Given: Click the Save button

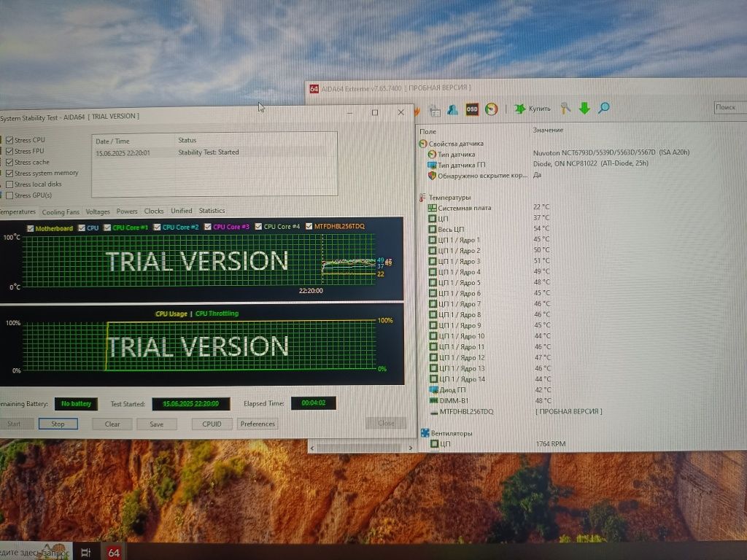Looking at the screenshot, I should [156, 424].
